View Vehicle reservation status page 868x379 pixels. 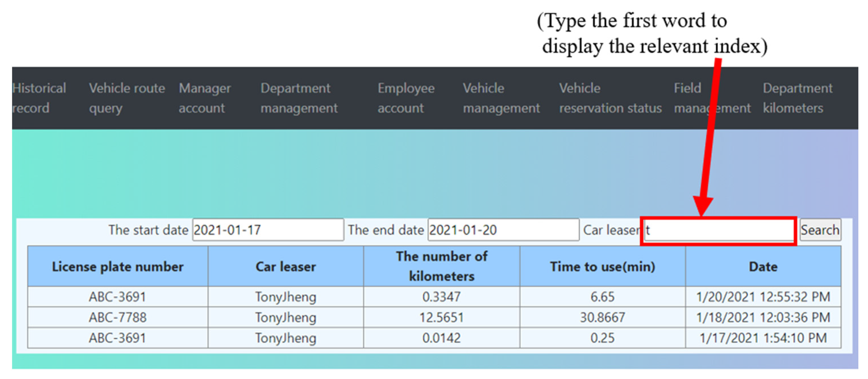click(610, 98)
